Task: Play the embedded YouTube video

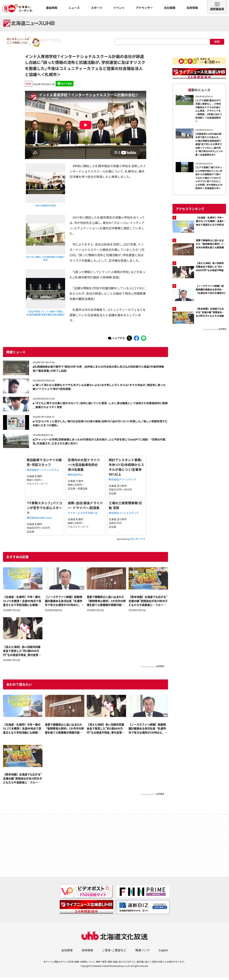Action: coord(85,125)
